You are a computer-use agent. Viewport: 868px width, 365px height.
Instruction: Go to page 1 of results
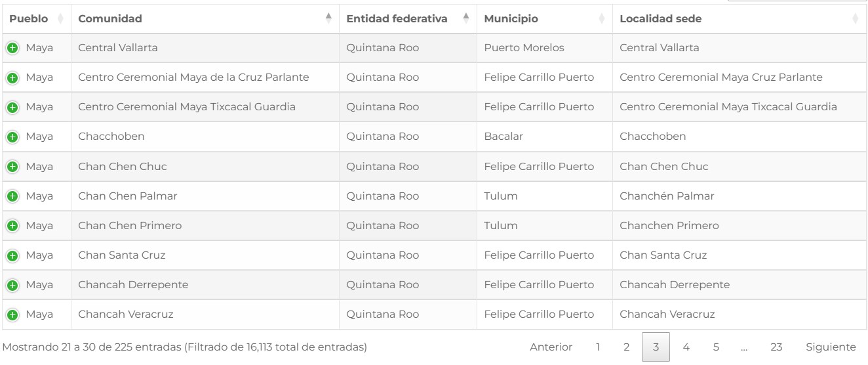[598, 347]
